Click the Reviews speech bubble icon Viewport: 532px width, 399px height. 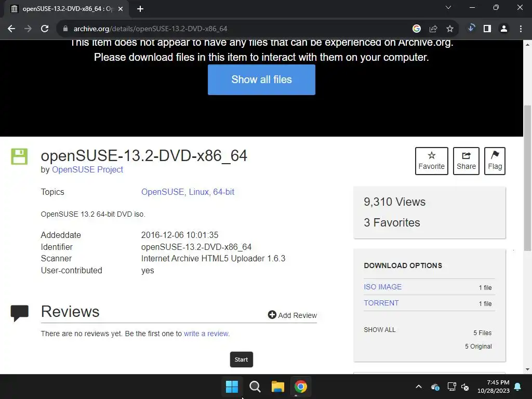19,313
